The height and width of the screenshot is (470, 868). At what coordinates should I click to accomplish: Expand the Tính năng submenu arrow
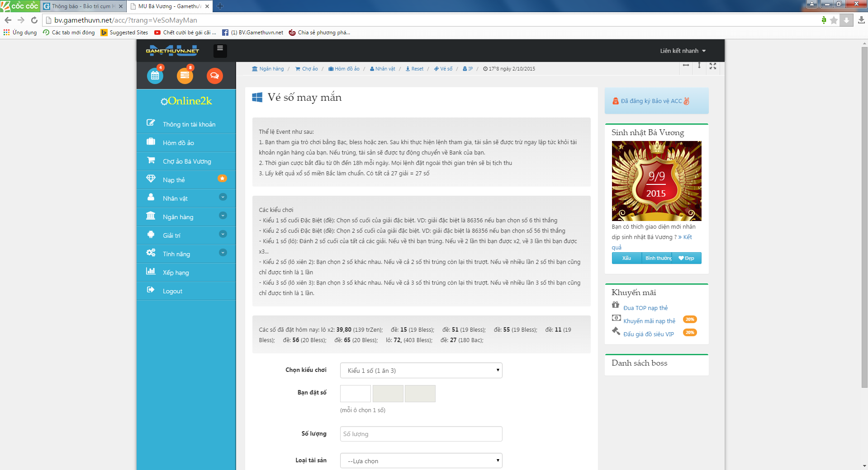(x=223, y=253)
